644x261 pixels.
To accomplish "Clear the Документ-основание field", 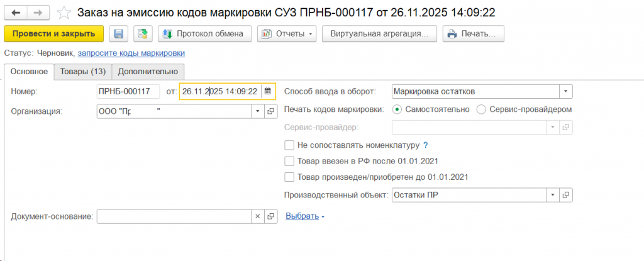I will point(257,216).
